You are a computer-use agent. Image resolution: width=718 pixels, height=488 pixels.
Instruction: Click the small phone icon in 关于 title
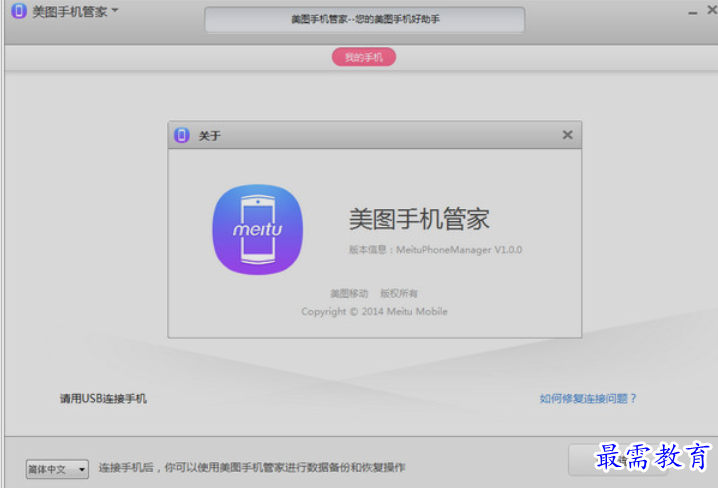coord(182,135)
